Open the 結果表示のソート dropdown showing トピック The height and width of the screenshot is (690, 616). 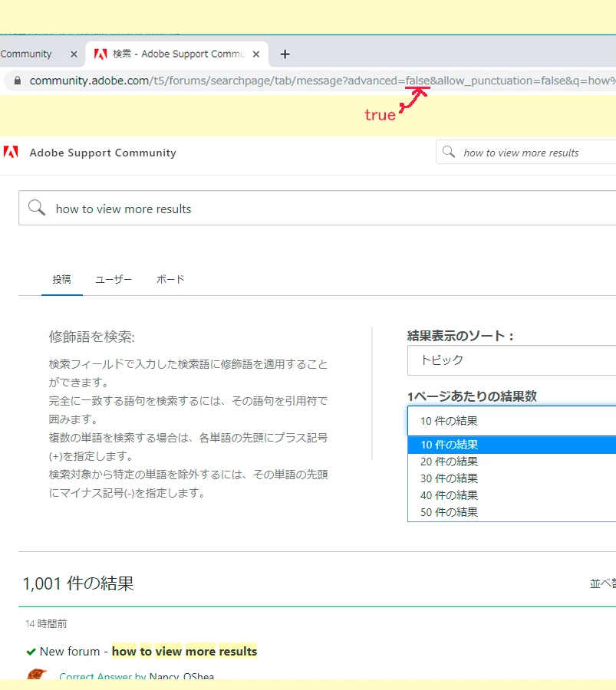point(512,360)
